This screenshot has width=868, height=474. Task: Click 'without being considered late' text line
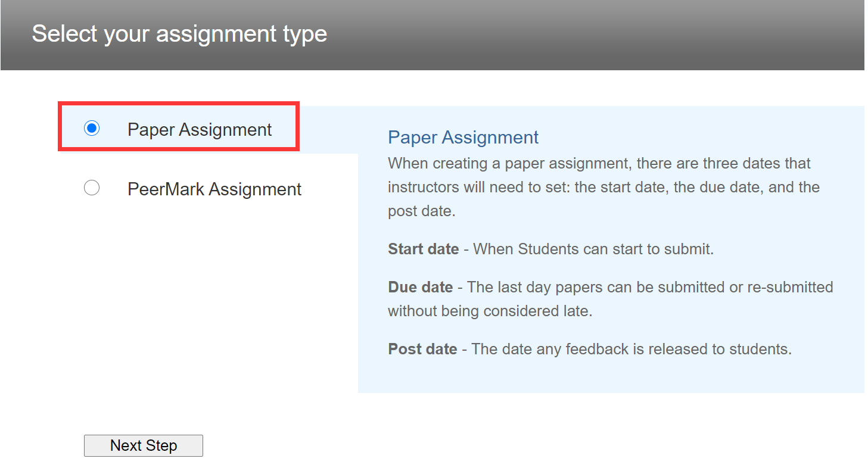pyautogui.click(x=490, y=311)
